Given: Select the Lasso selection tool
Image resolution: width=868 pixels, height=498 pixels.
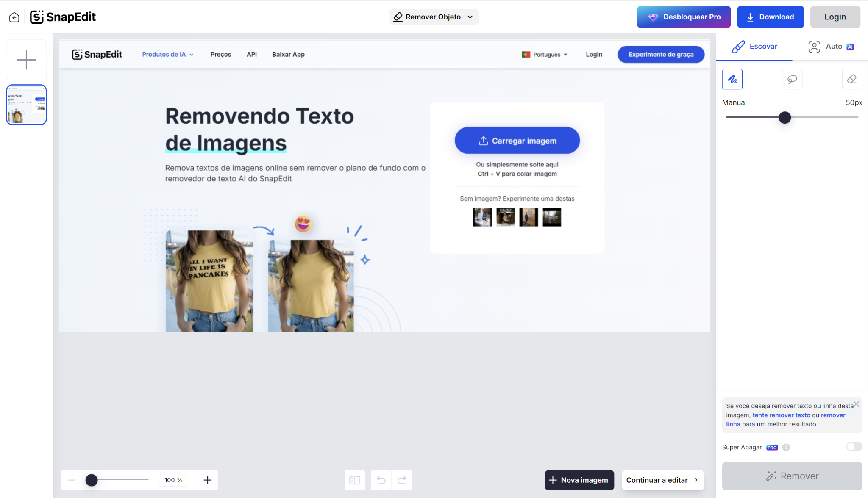Looking at the screenshot, I should click(792, 79).
